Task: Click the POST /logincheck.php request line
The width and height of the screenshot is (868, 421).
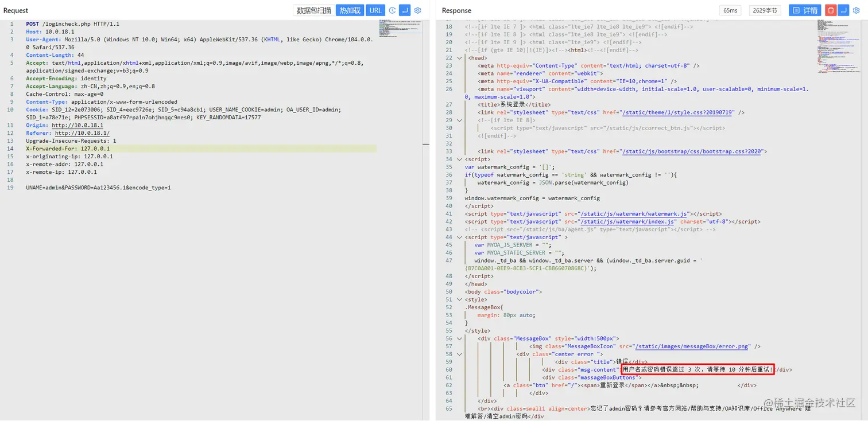Action: [x=72, y=24]
